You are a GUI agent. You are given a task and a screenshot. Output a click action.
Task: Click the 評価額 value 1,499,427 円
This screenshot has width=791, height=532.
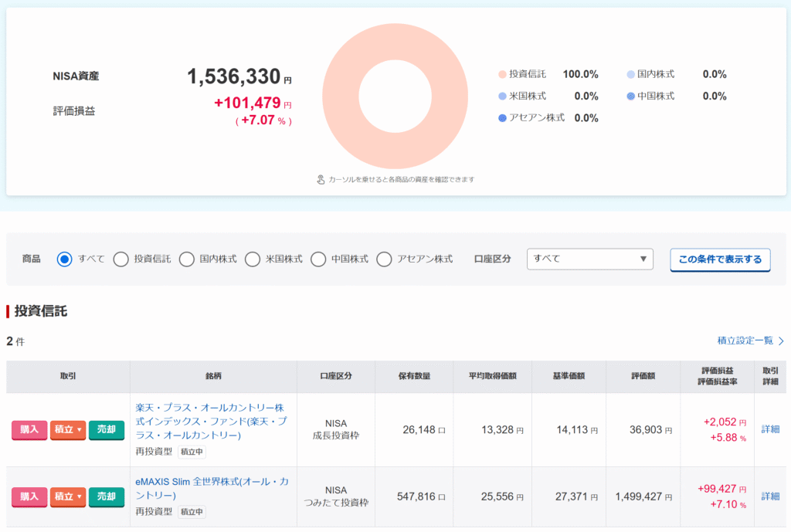pyautogui.click(x=643, y=496)
